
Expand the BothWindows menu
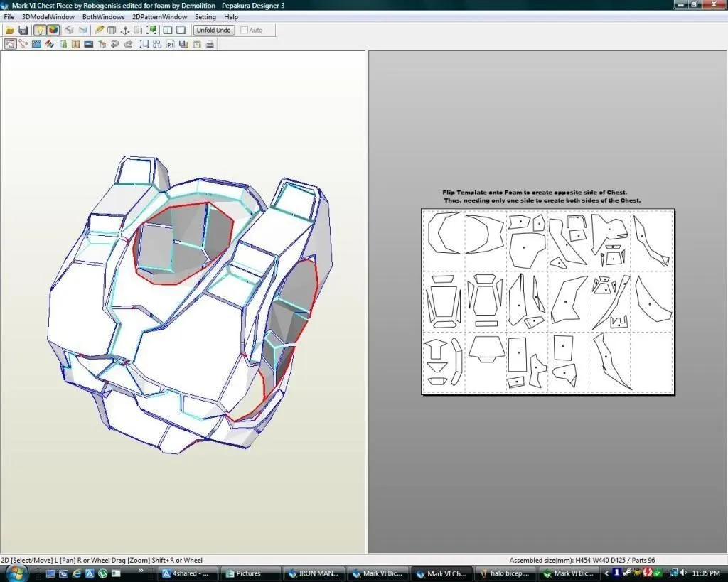point(103,17)
